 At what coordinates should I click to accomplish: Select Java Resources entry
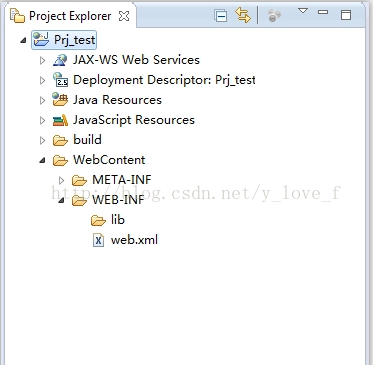[117, 100]
